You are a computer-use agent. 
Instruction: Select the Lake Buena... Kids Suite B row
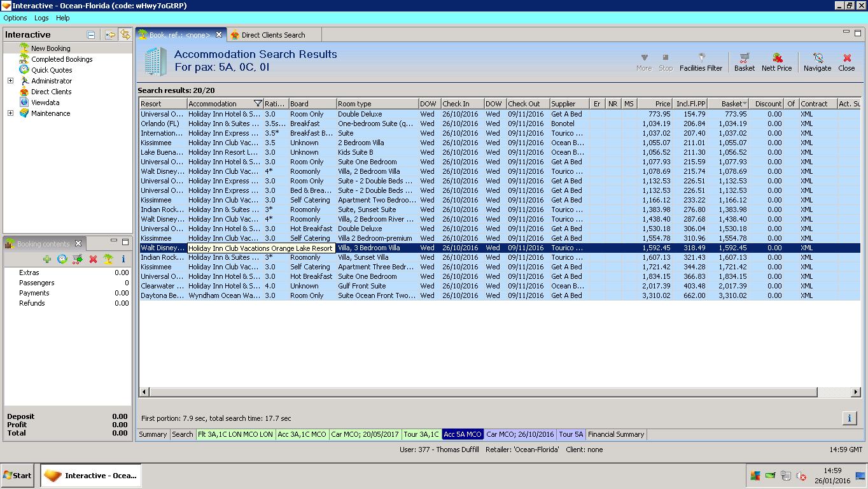tap(500, 152)
